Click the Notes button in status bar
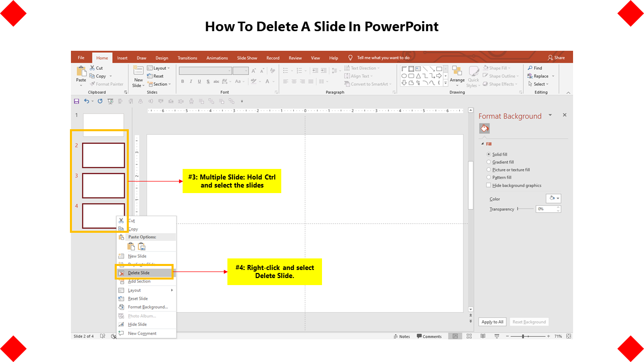The image size is (644, 362). click(x=401, y=336)
